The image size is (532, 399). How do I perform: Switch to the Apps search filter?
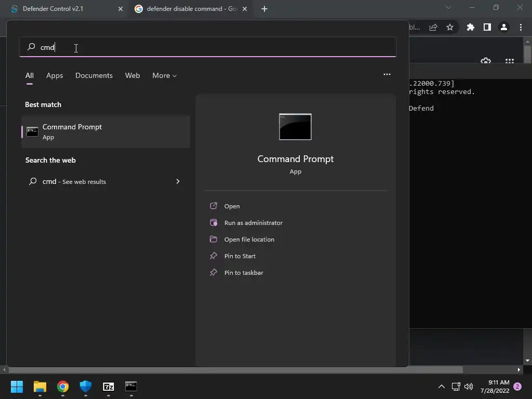55,76
